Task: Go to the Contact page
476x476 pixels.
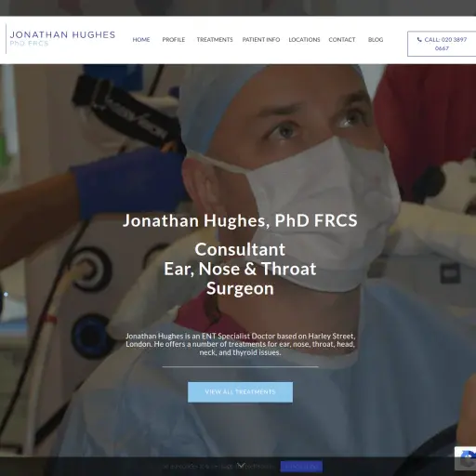Action: (342, 40)
